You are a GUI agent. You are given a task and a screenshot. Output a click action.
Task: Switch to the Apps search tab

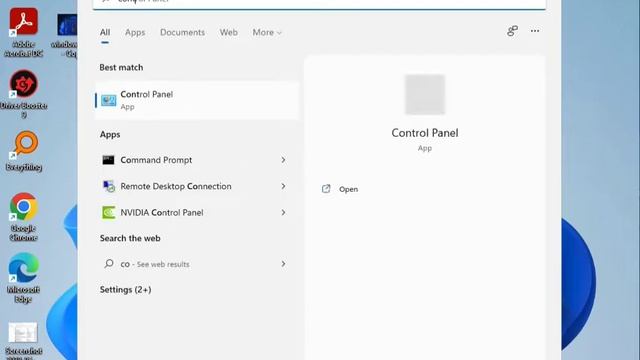pyautogui.click(x=135, y=32)
